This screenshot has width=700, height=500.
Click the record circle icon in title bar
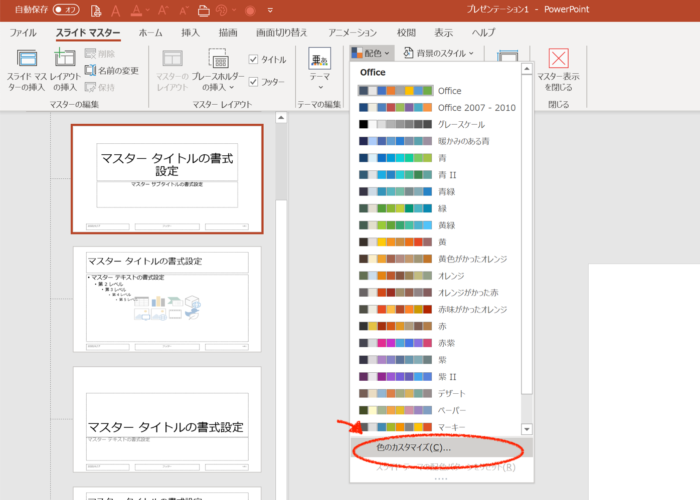(x=250, y=10)
